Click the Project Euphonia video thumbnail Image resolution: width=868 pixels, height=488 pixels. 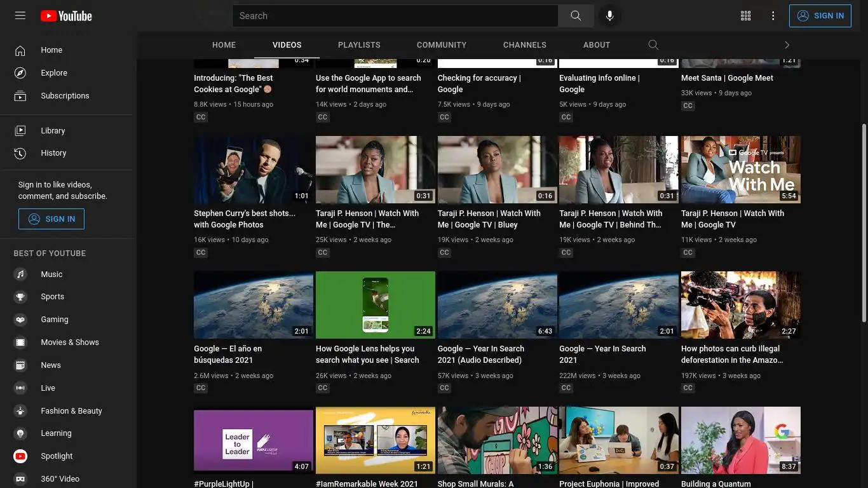[x=619, y=440]
